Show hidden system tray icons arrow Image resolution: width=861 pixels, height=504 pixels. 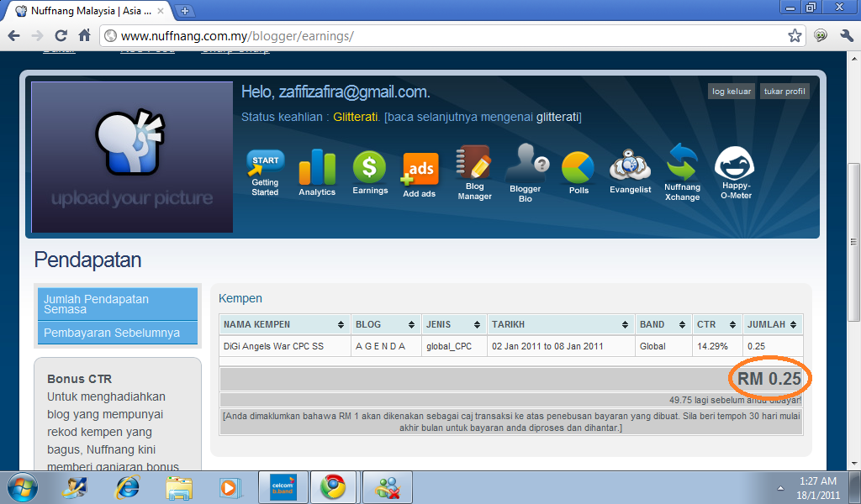[x=780, y=488]
